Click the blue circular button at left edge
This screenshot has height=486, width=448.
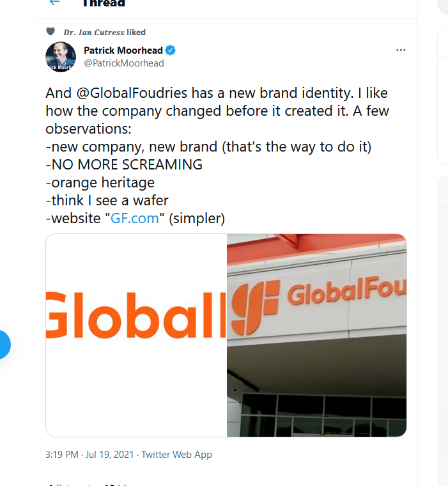click(x=4, y=345)
